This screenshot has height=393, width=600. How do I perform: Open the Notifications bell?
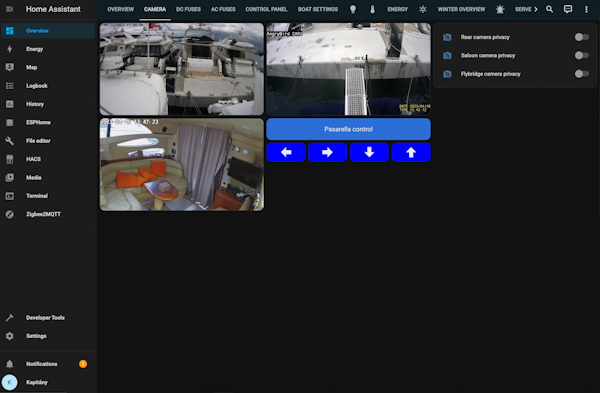point(10,364)
